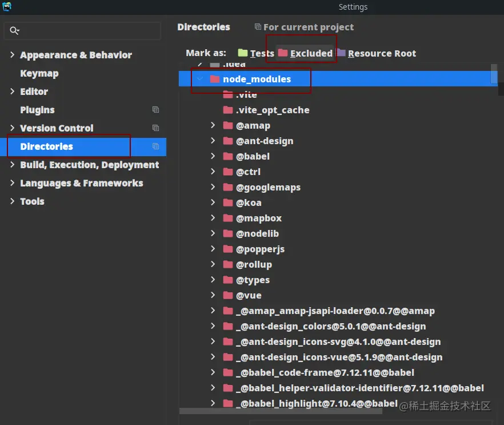Viewport: 504px width, 425px height.
Task: Expand the @rollup folder
Action: (x=213, y=264)
